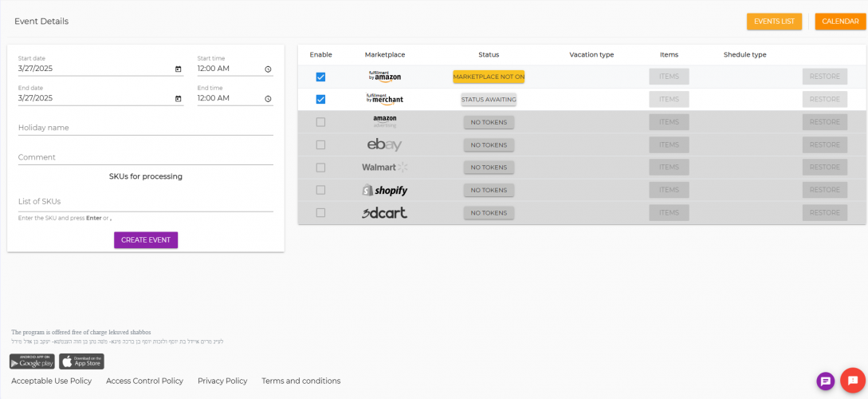Click the 3dcart logo
This screenshot has height=399, width=868.
coord(385,212)
